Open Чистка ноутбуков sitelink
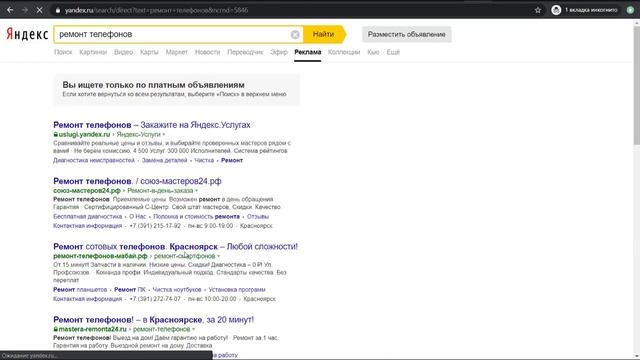Image resolution: width=640 pixels, height=360 pixels. point(177,290)
